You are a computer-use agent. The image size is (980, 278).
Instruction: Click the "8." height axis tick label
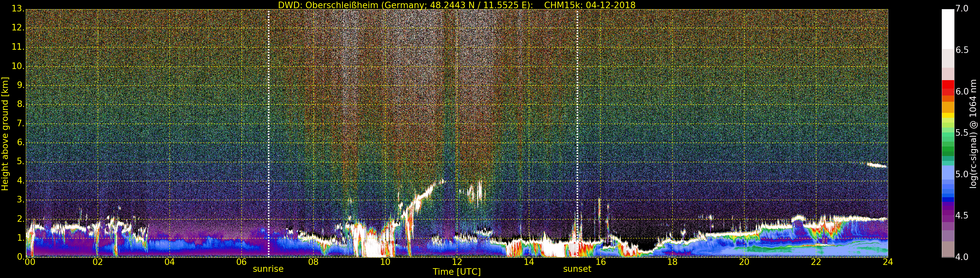pyautogui.click(x=21, y=104)
